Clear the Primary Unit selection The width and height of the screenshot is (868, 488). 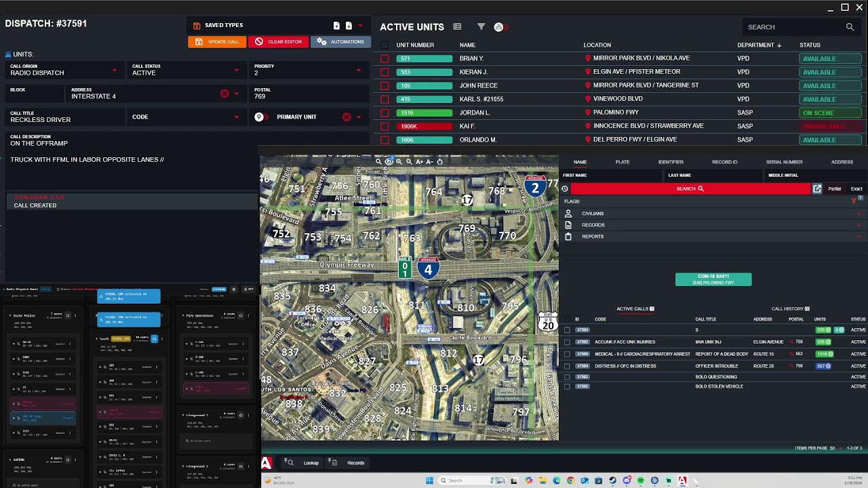pos(347,117)
